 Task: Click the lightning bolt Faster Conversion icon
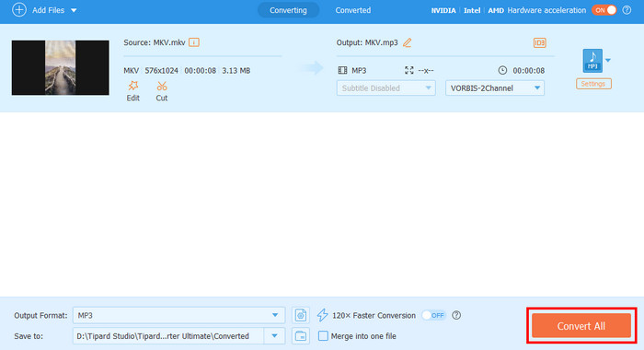click(x=322, y=315)
